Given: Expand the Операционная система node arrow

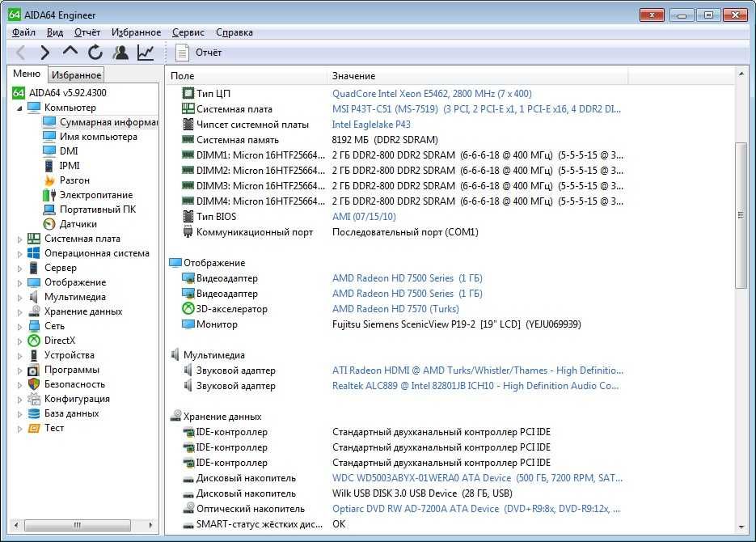Looking at the screenshot, I should click(x=19, y=254).
